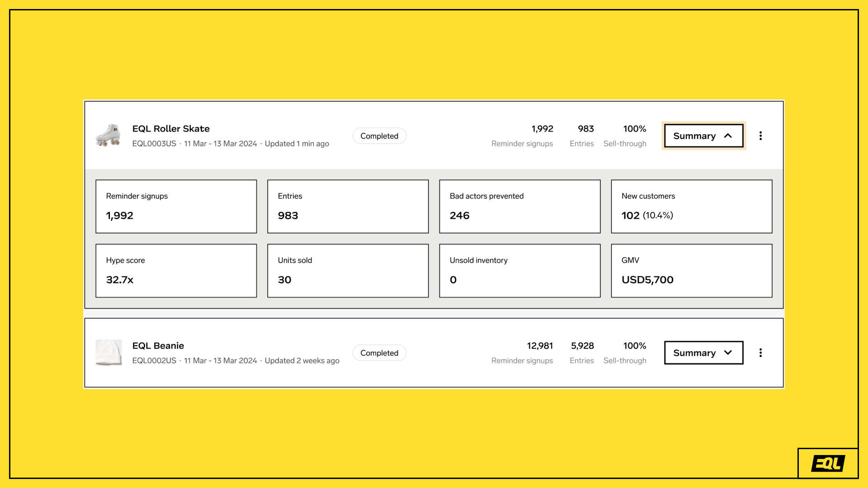The height and width of the screenshot is (488, 868).
Task: Collapse the EQL Roller Skate Summary
Action: [x=703, y=136]
